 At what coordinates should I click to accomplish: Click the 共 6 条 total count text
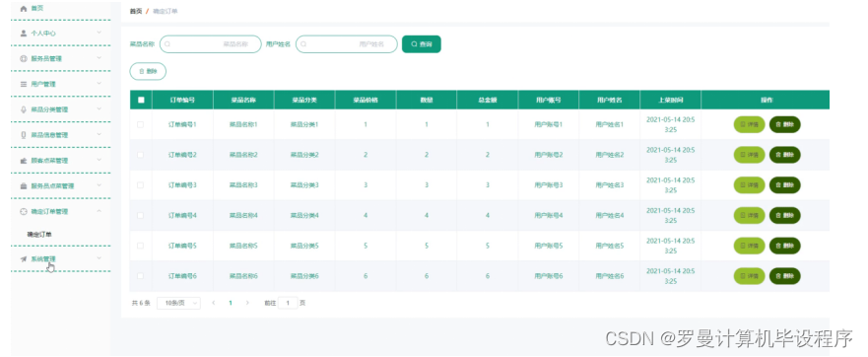[x=141, y=303]
